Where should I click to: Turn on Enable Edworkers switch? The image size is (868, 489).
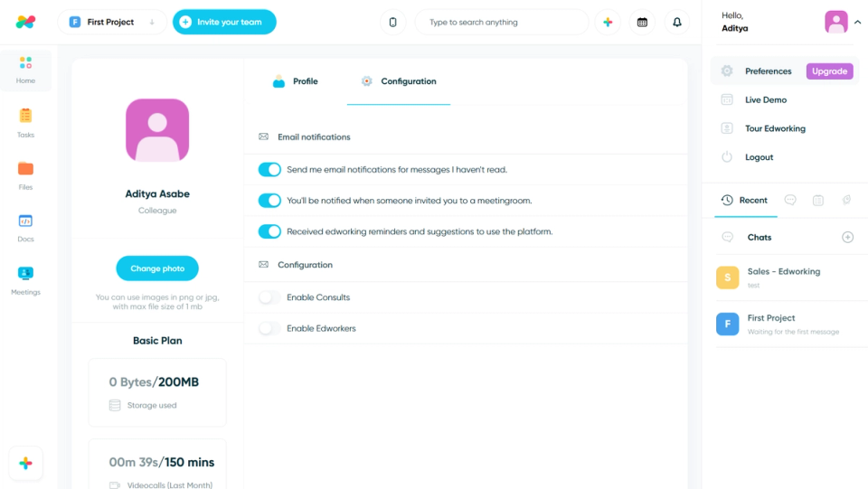[269, 329]
